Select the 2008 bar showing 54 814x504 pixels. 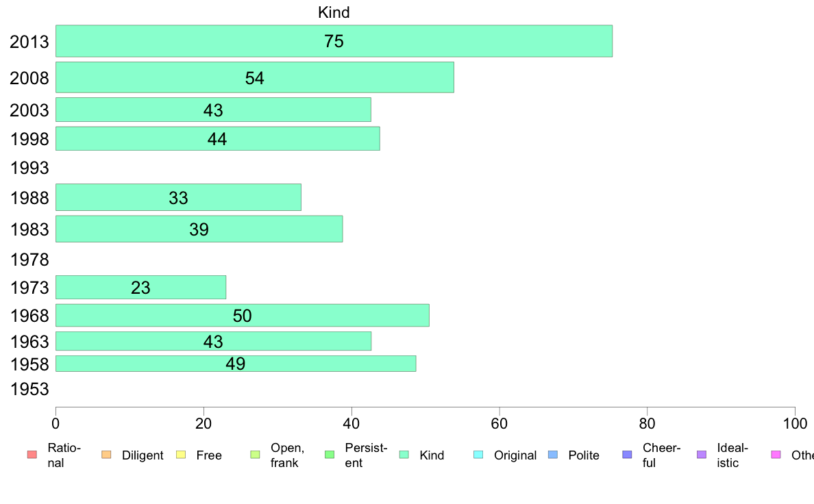(x=255, y=77)
